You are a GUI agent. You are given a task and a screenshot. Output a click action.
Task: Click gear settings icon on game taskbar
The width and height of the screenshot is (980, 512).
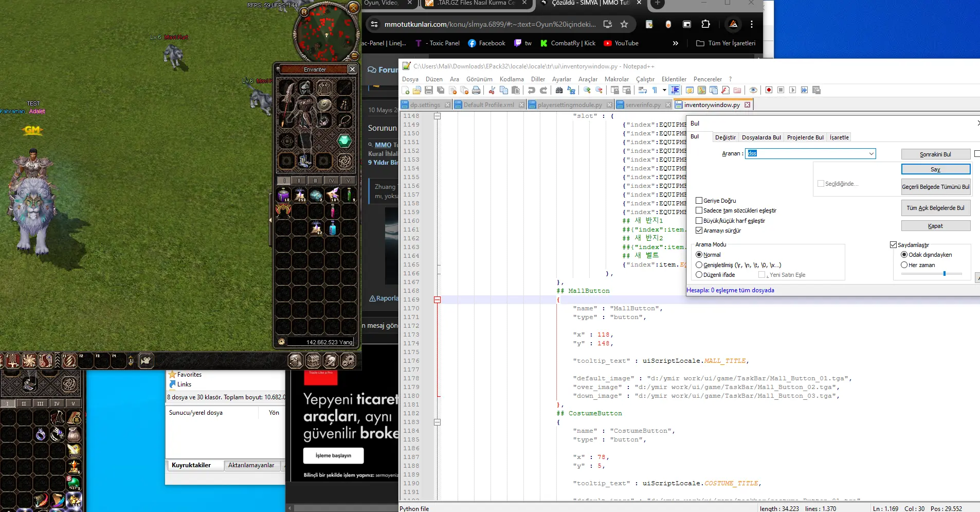click(x=348, y=361)
